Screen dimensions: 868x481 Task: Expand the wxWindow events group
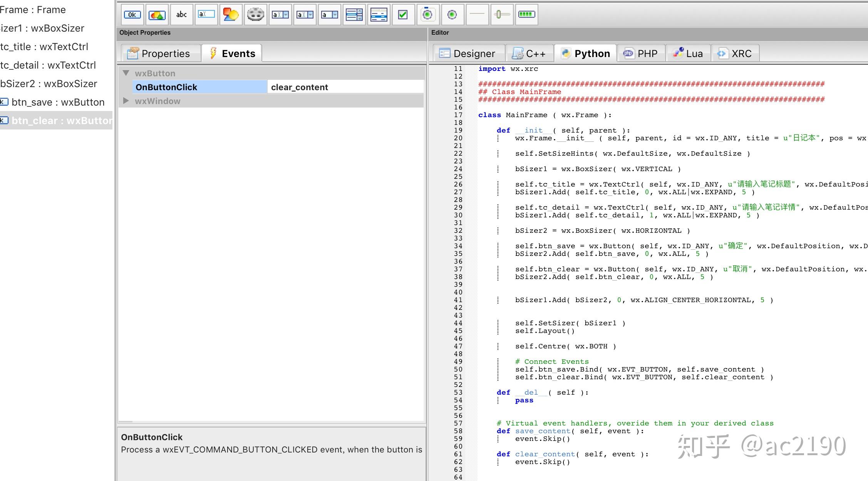click(x=126, y=101)
